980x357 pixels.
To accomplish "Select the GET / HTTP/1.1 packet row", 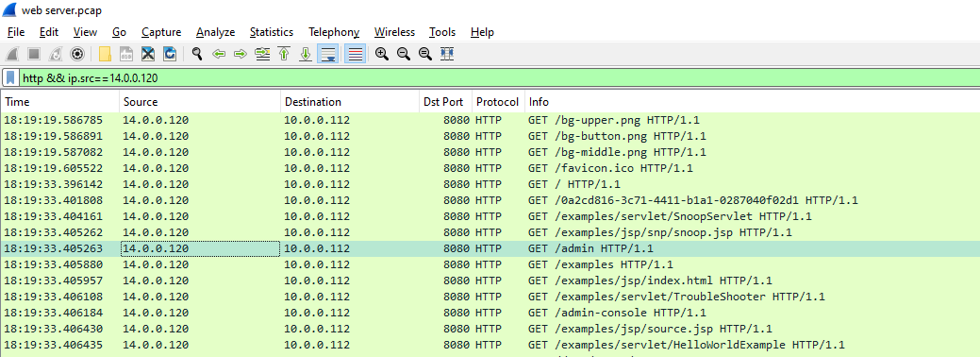I will pyautogui.click(x=490, y=184).
